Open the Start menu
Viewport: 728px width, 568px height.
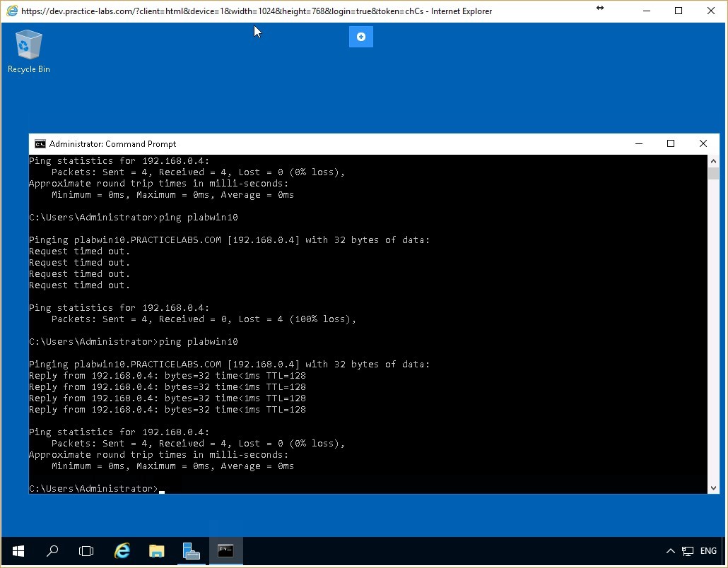tap(18, 550)
